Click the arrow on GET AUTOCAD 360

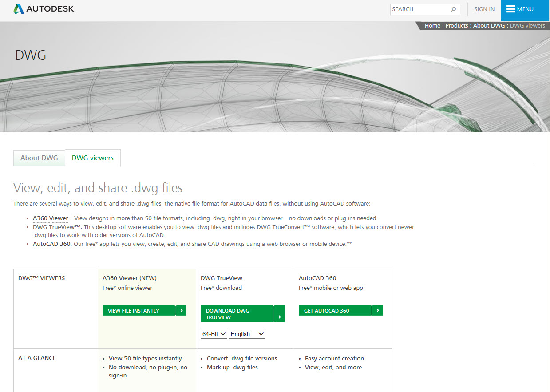coord(377,310)
